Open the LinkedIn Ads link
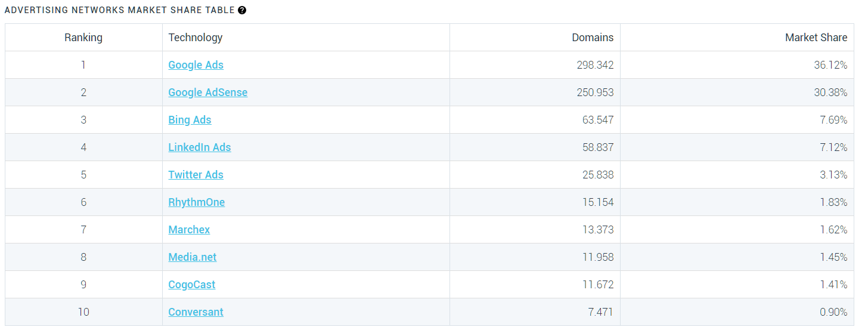The height and width of the screenshot is (336, 868). [199, 147]
